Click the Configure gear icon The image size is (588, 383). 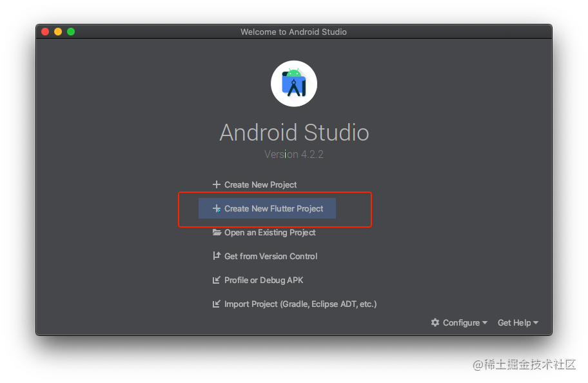tap(435, 322)
